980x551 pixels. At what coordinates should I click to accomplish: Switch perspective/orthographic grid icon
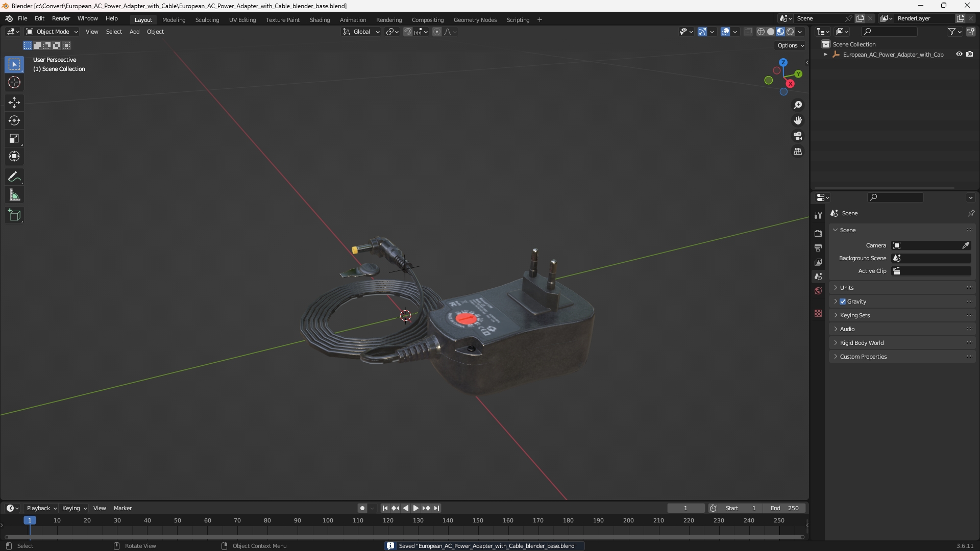(x=798, y=152)
